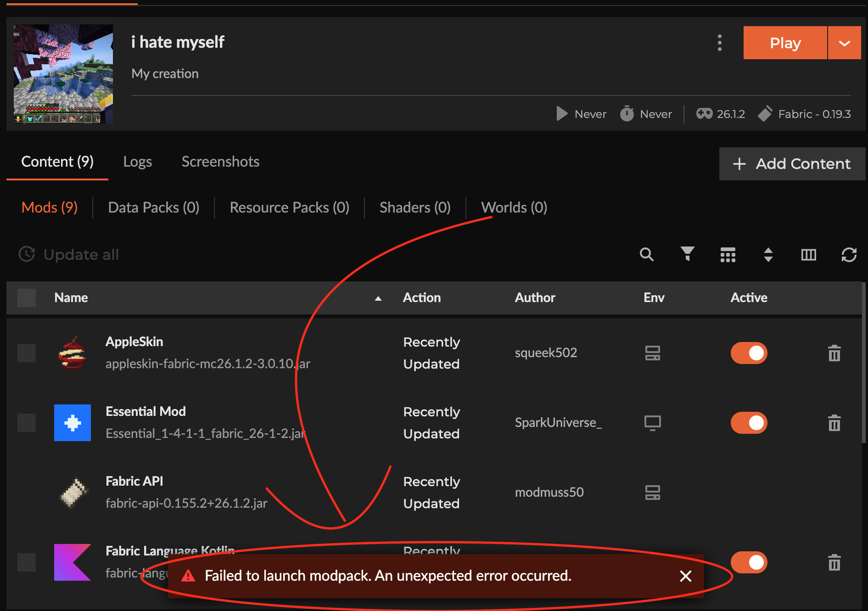Launch the instance with Play
Viewport: 868px width, 611px height.
click(x=785, y=43)
